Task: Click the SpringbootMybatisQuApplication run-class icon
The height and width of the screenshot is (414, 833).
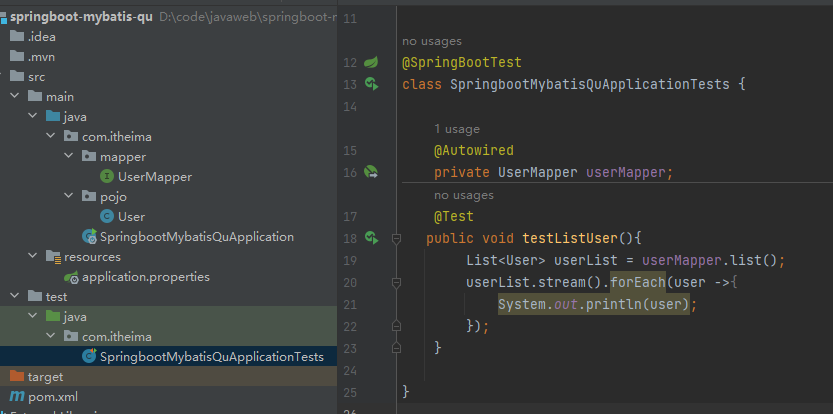Action: [89, 236]
